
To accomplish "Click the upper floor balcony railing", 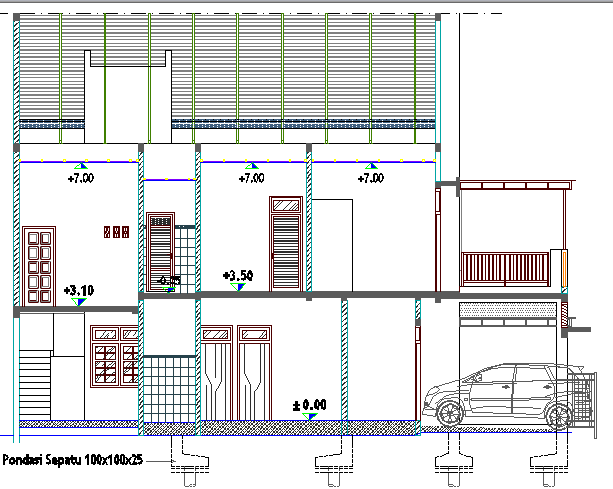I will pos(506,269).
